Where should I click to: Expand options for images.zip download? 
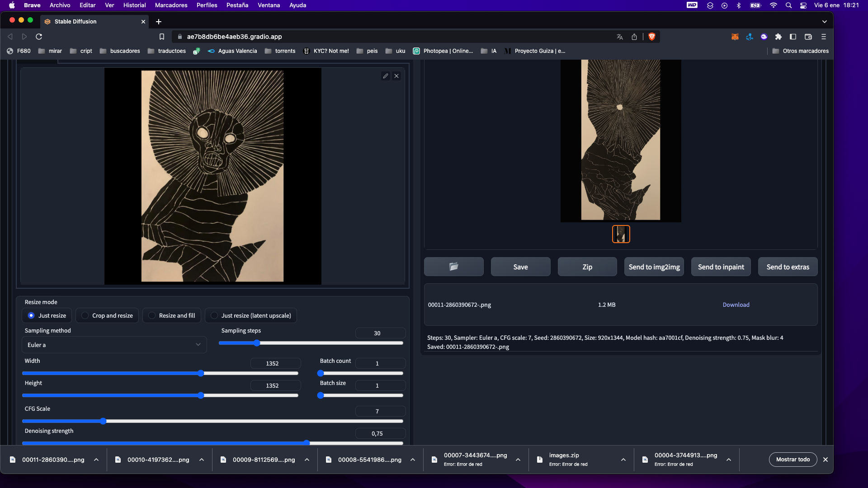(623, 460)
